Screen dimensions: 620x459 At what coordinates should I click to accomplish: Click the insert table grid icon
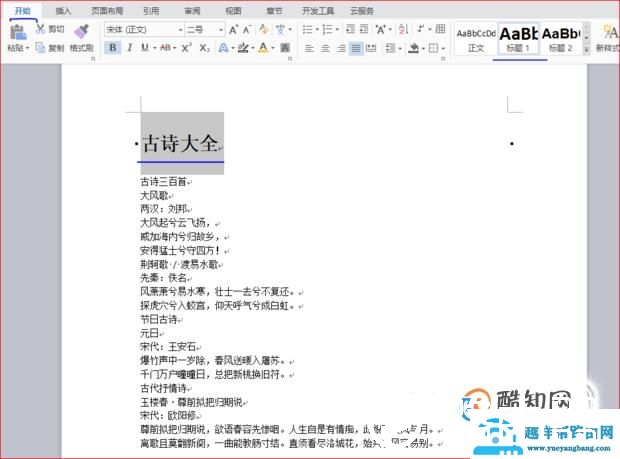pos(440,29)
